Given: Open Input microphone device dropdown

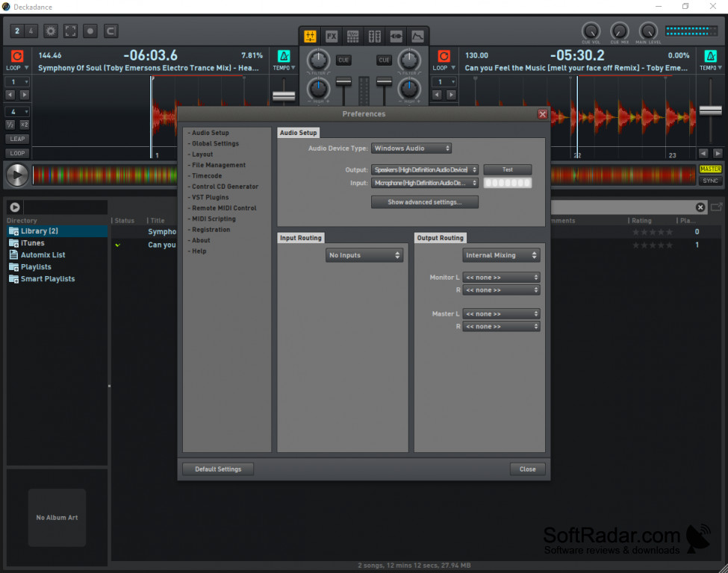Looking at the screenshot, I should [x=425, y=183].
